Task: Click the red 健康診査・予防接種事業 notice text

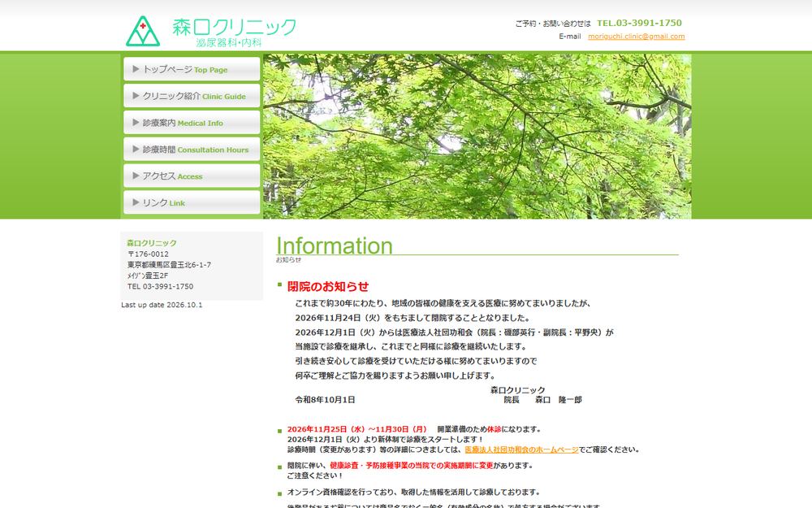Action: coord(411,466)
